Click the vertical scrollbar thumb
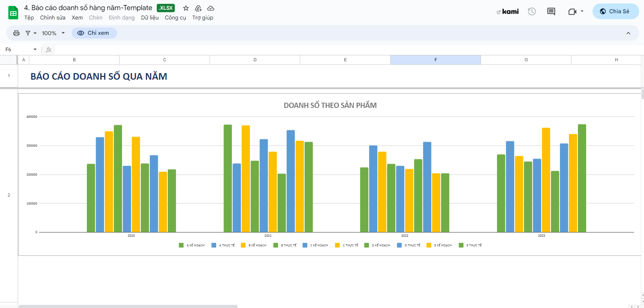The height and width of the screenshot is (308, 644). tap(642, 94)
